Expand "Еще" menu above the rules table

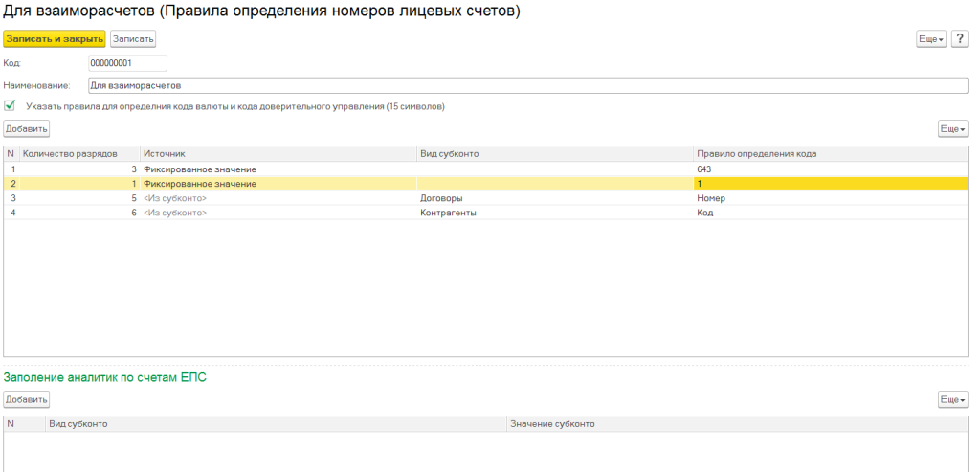pyautogui.click(x=953, y=128)
